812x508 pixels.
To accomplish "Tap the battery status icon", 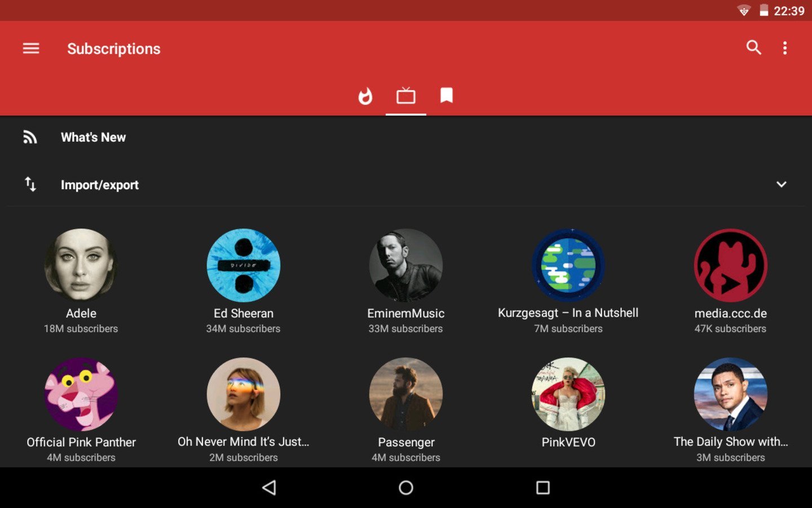I will [764, 10].
